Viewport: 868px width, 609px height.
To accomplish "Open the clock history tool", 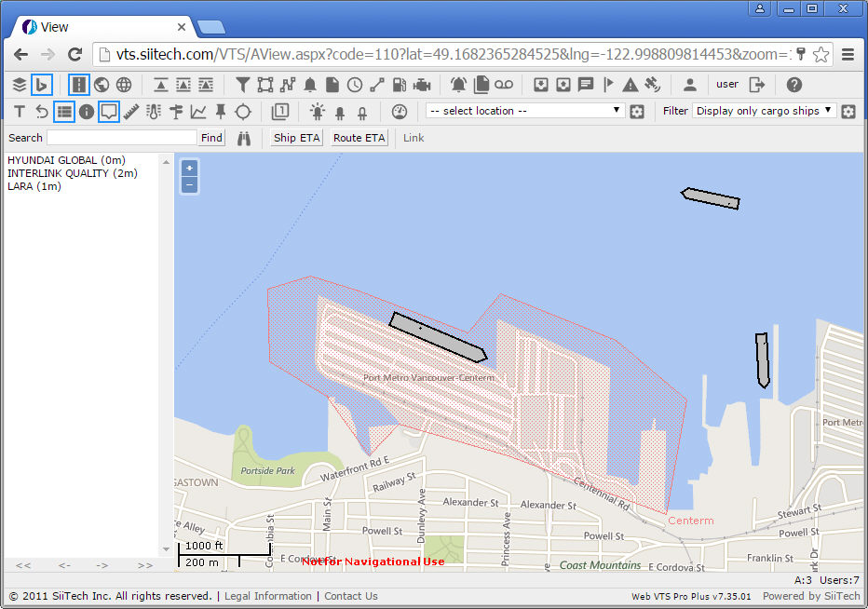I will pos(355,85).
